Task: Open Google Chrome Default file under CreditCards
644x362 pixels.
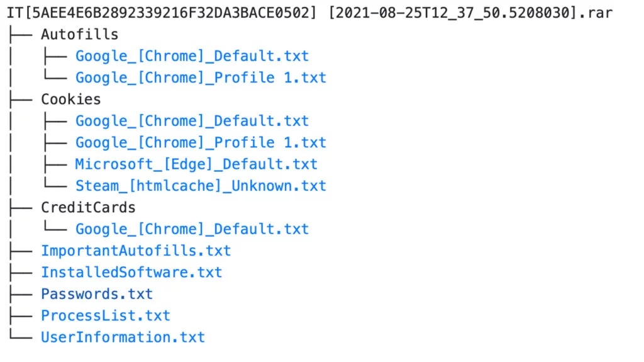Action: [x=192, y=229]
